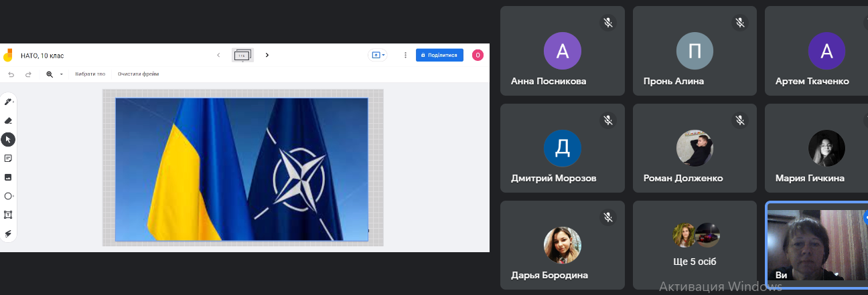Open Jamboard more options menu
The width and height of the screenshot is (868, 295).
(405, 55)
